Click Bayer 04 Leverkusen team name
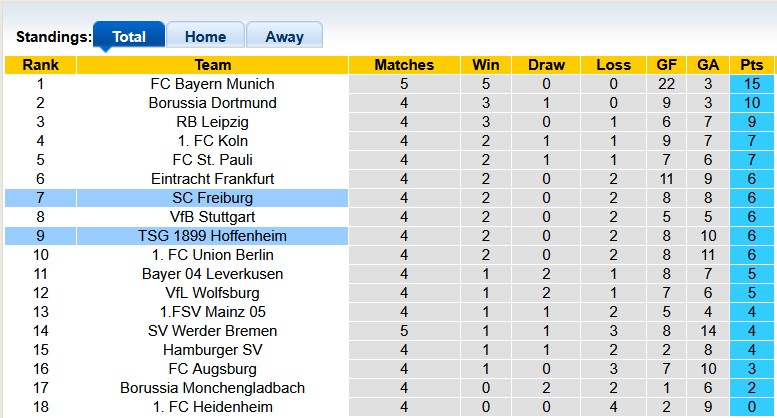 [x=212, y=274]
